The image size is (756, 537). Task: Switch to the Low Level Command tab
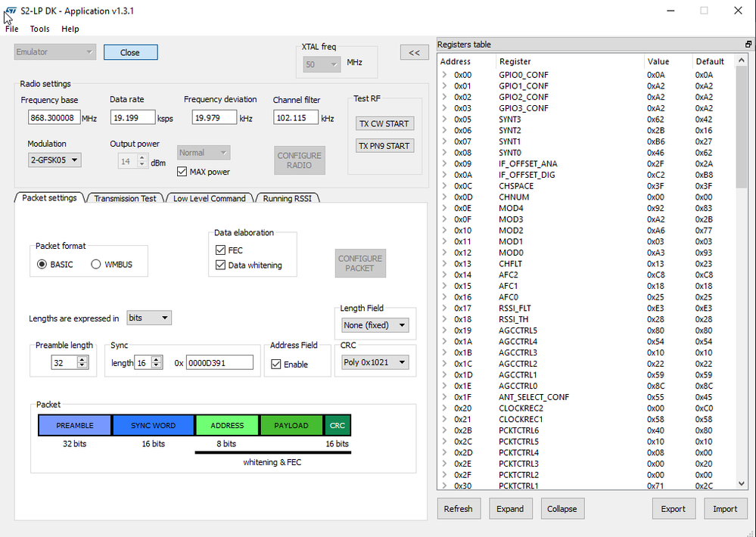[210, 198]
